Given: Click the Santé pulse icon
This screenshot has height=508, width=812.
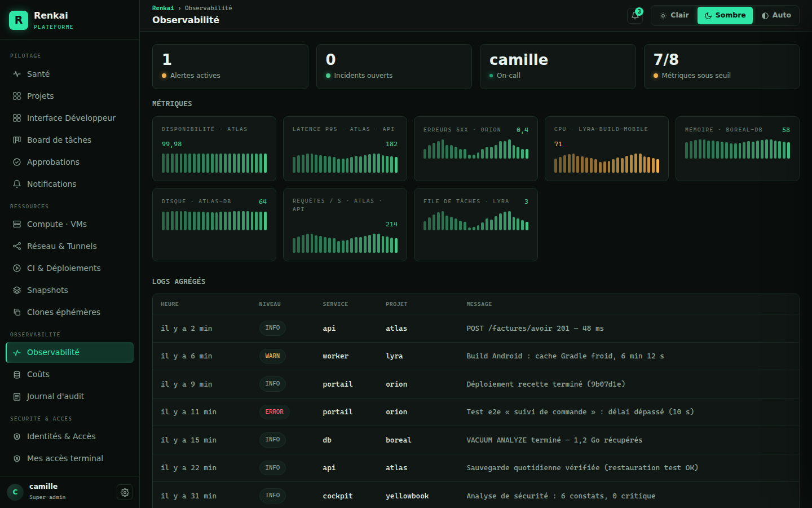Looking at the screenshot, I should click(x=17, y=74).
